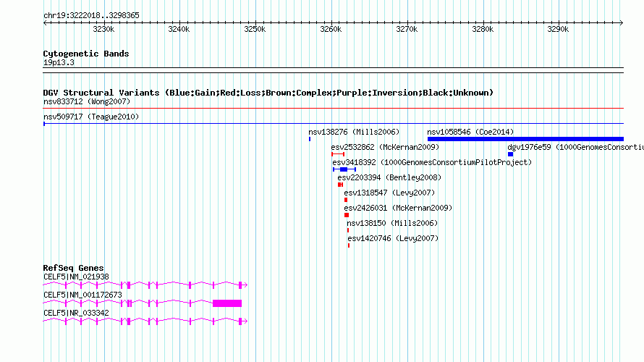Click the CELF5|NM_021938 gene label
The image size is (644, 362).
coord(76,277)
